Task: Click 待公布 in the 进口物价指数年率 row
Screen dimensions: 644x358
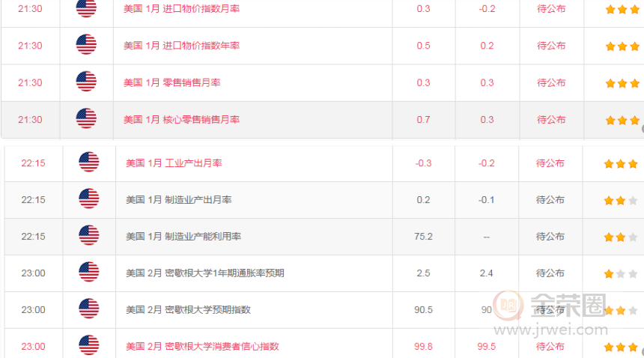Action: (x=551, y=46)
